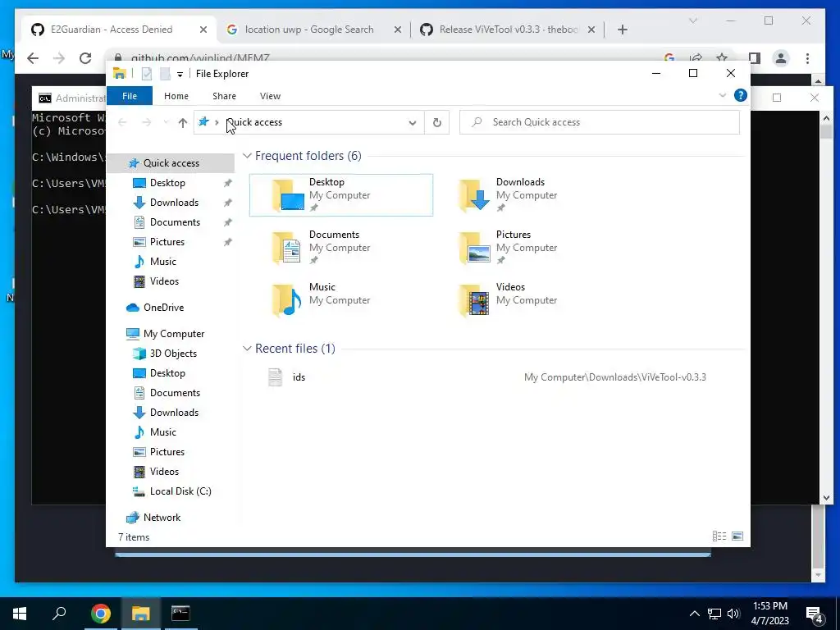Open recent locations dropdown arrow
Viewport: 840px width, 630px height.
pyautogui.click(x=166, y=123)
